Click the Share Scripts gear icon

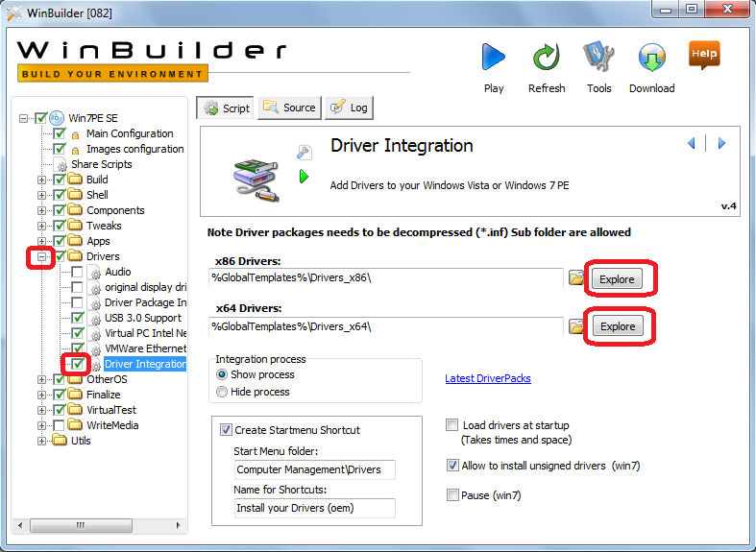[61, 164]
